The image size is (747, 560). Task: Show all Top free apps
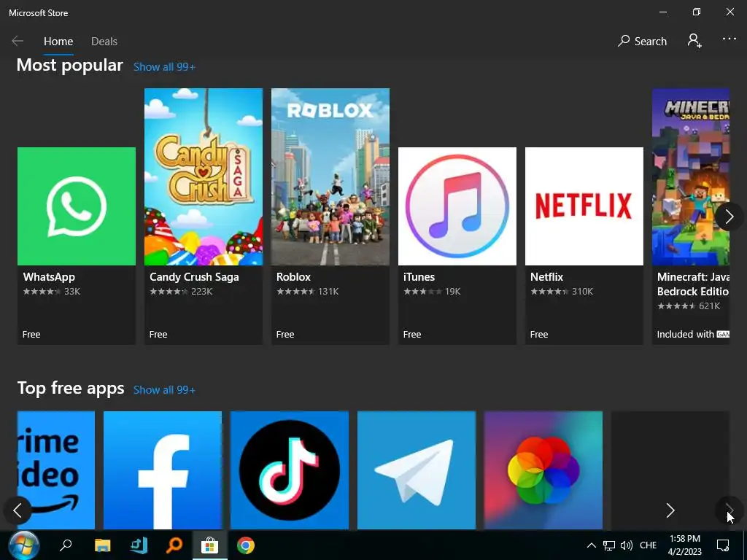click(164, 390)
